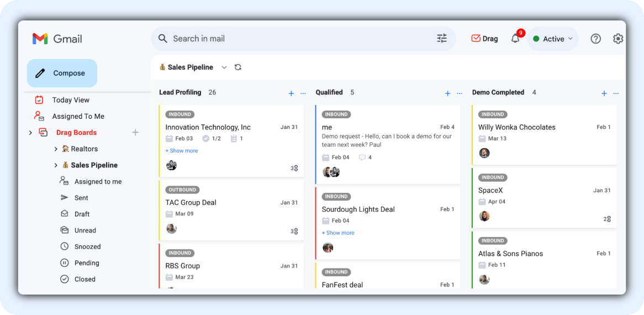Click the Compose button
The height and width of the screenshot is (315, 644).
pos(62,73)
